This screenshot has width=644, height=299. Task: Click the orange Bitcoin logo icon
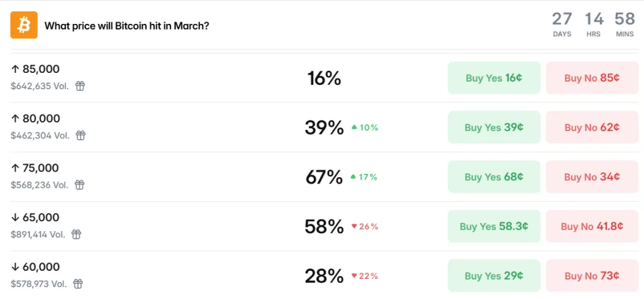click(24, 25)
